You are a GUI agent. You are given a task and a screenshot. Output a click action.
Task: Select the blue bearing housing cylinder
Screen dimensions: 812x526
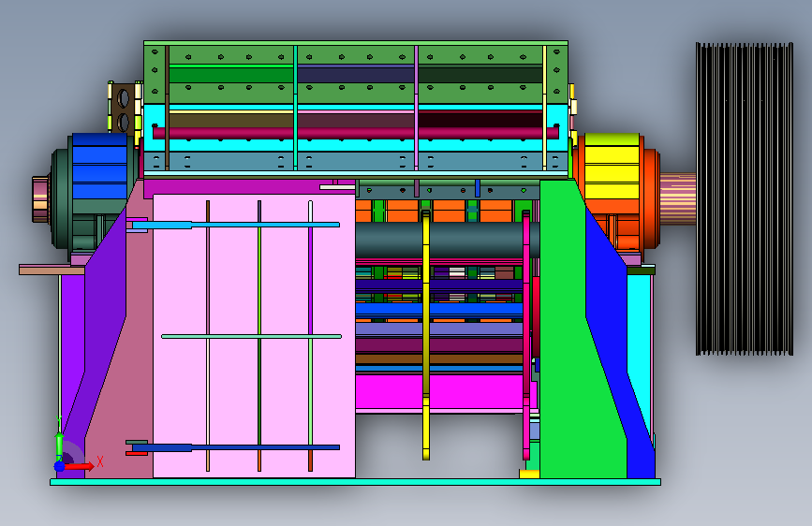[x=99, y=166]
